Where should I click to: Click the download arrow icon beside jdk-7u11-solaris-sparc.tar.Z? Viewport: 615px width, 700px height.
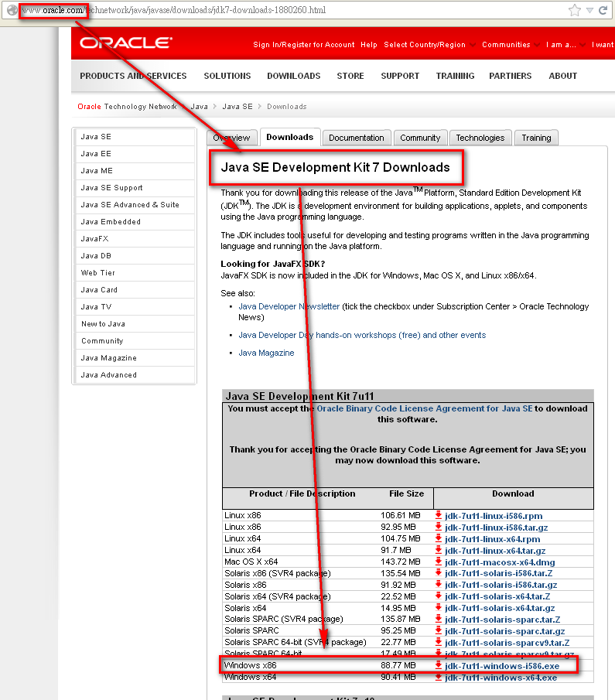tap(439, 620)
